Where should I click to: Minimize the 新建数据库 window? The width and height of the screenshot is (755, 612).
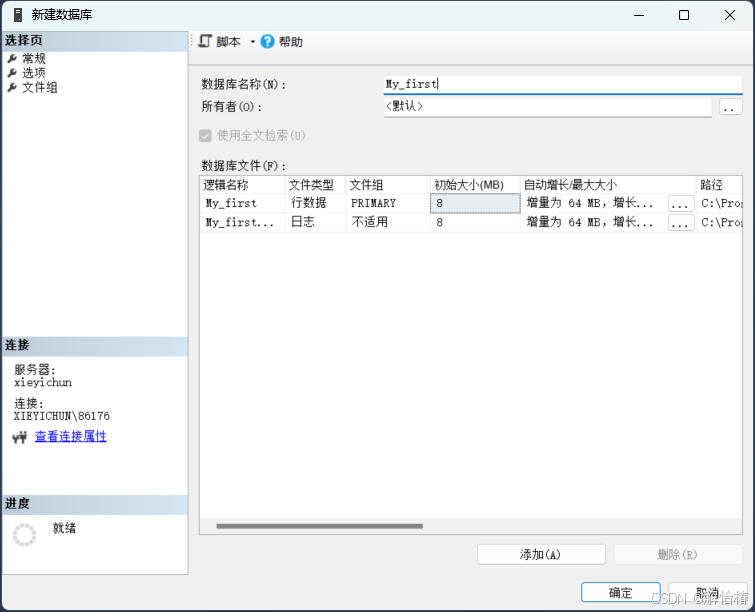coord(639,15)
